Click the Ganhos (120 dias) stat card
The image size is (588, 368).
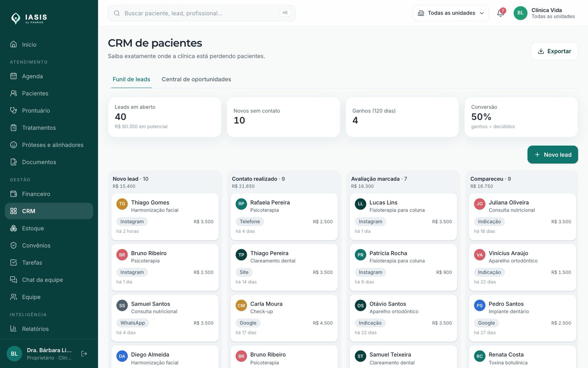pos(402,117)
